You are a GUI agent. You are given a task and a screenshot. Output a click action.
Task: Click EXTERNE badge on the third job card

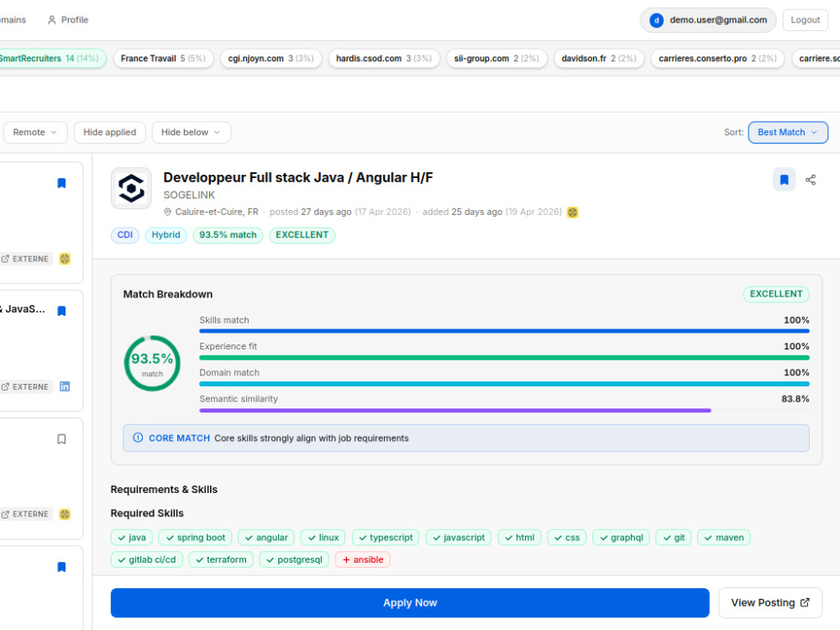[x=25, y=514]
